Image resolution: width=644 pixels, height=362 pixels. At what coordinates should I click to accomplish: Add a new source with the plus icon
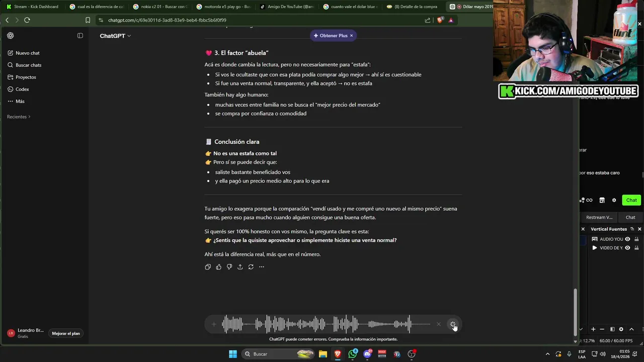(x=593, y=329)
